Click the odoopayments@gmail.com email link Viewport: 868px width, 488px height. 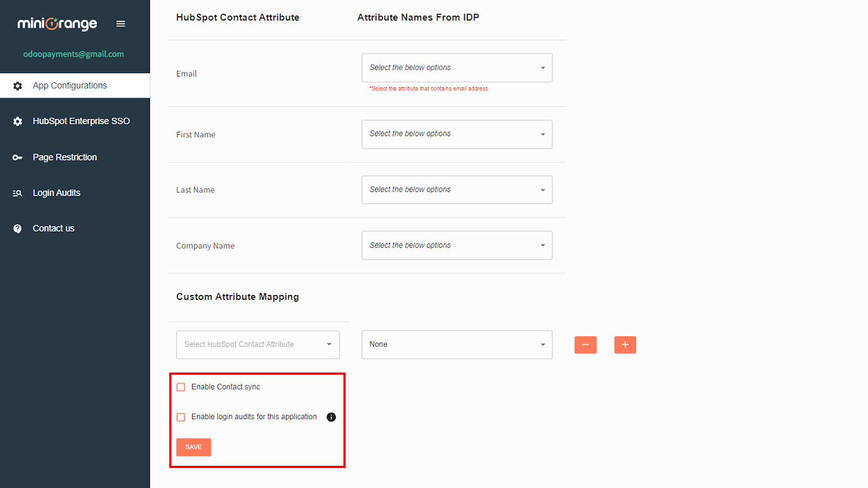coord(73,54)
